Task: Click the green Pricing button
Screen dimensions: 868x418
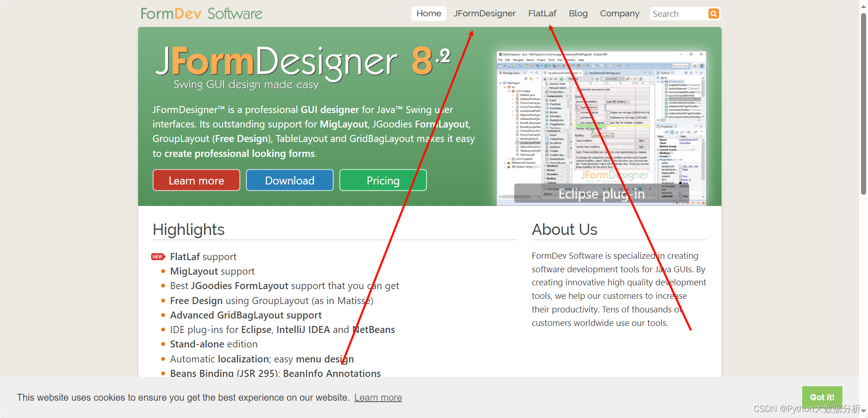Action: point(383,180)
